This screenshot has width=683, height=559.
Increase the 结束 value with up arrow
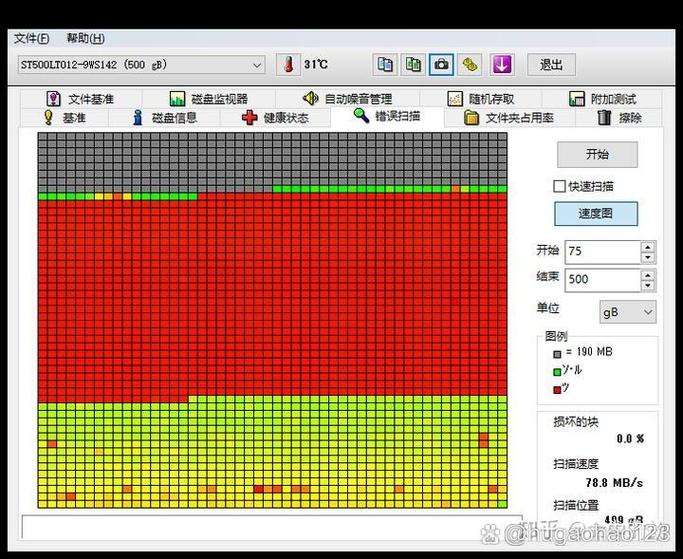coord(648,275)
